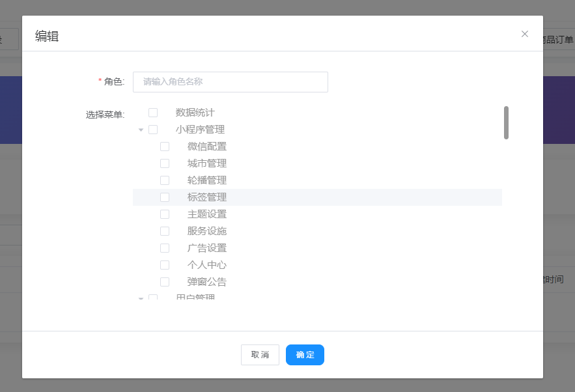Tick the 轮播管理 checkbox
575x392 pixels.
coord(165,180)
